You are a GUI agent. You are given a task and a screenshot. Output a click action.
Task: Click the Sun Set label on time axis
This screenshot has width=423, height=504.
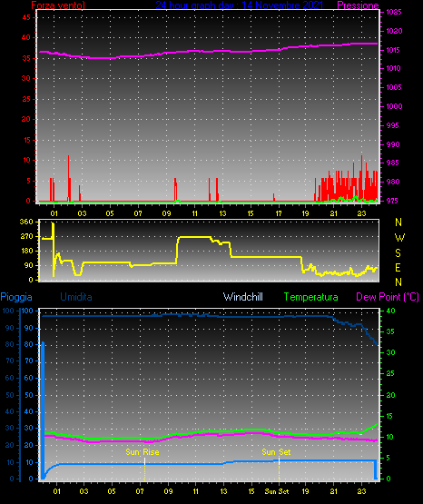(x=277, y=491)
